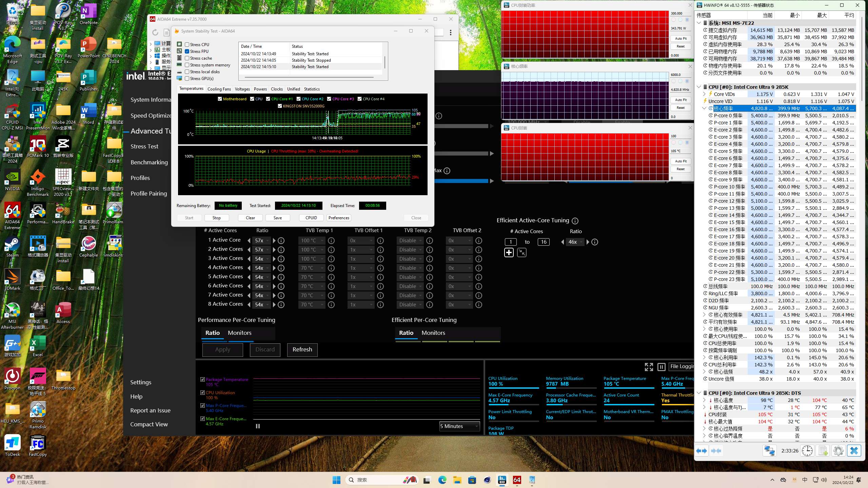Switch to the Voltages tab
The height and width of the screenshot is (488, 868).
click(x=242, y=89)
